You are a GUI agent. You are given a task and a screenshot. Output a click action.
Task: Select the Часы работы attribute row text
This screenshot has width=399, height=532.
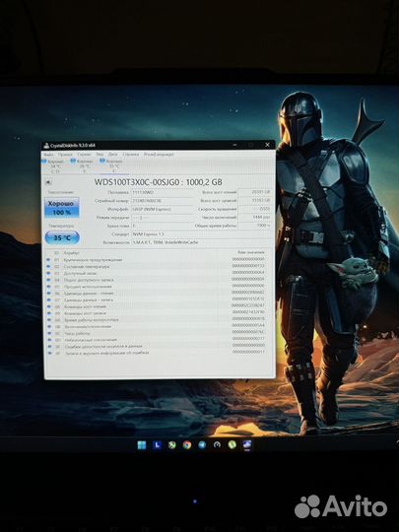coord(77,334)
